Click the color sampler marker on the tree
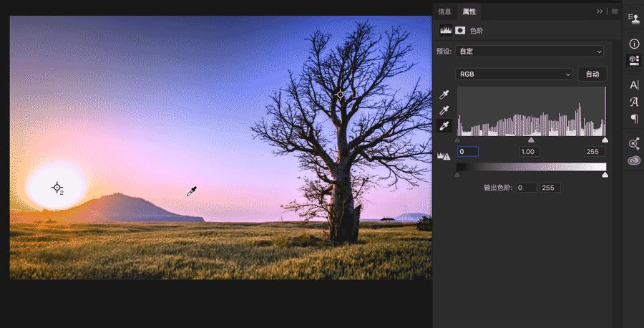This screenshot has height=328, width=644. [340, 95]
